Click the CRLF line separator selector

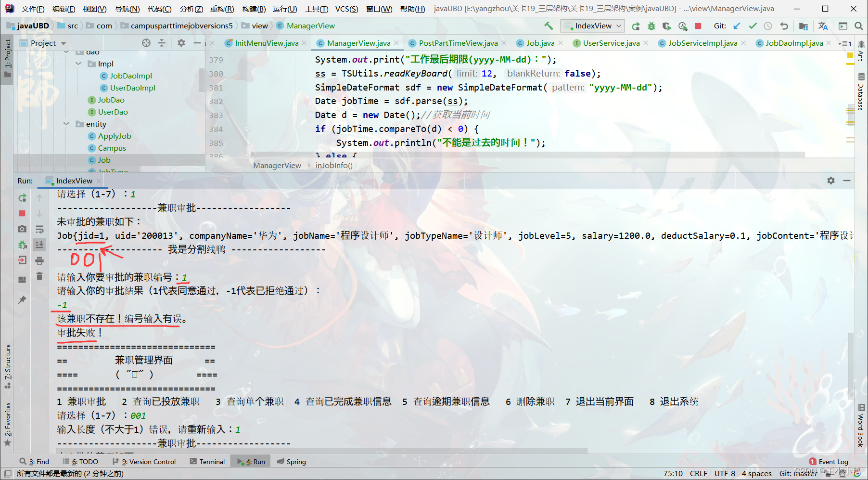698,473
